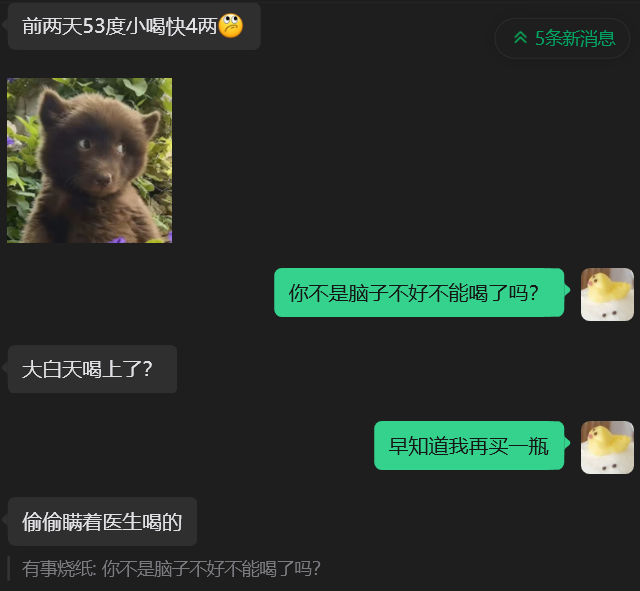Open the brown puppy photo message
640x591 pixels.
click(x=89, y=160)
